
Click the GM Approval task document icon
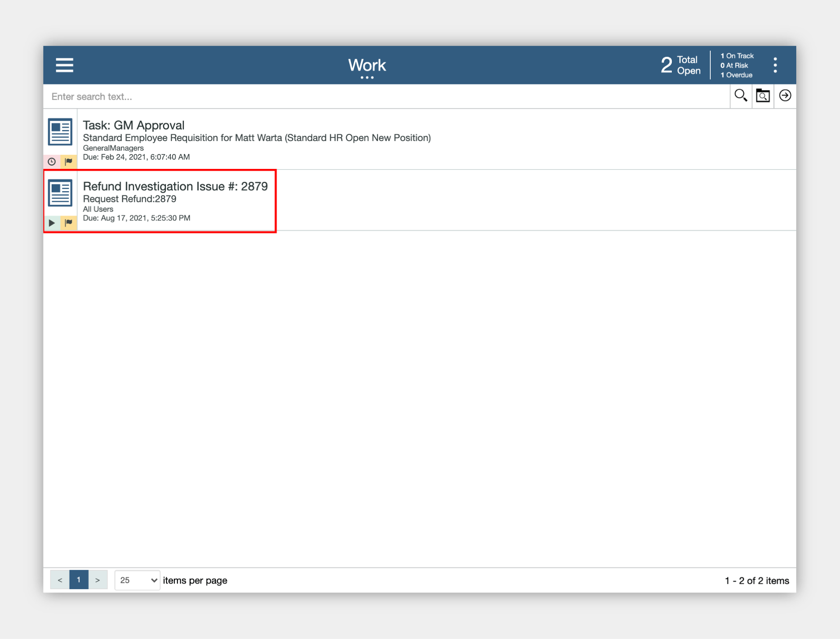coord(60,131)
